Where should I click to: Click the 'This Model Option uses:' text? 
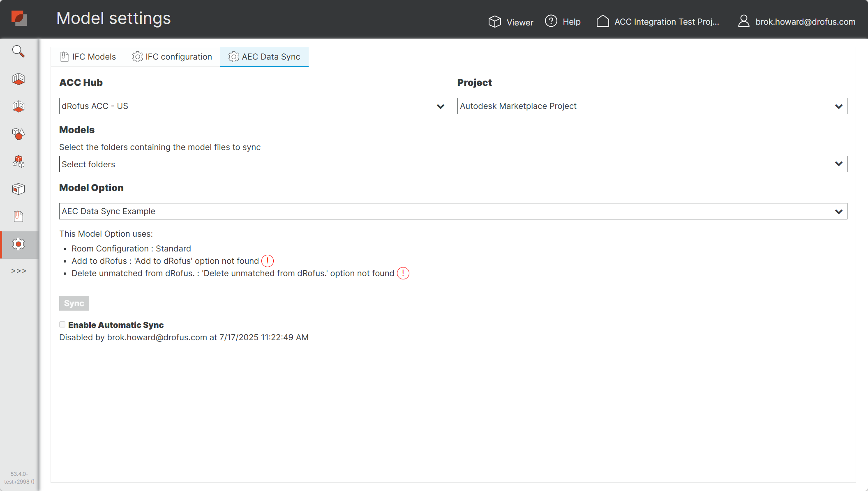coord(106,234)
